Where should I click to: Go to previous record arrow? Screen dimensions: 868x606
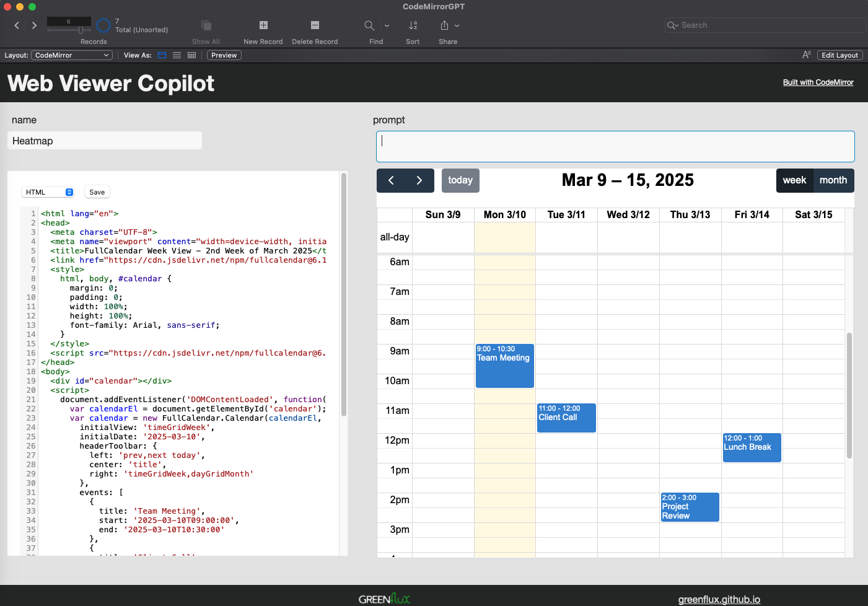[x=17, y=25]
